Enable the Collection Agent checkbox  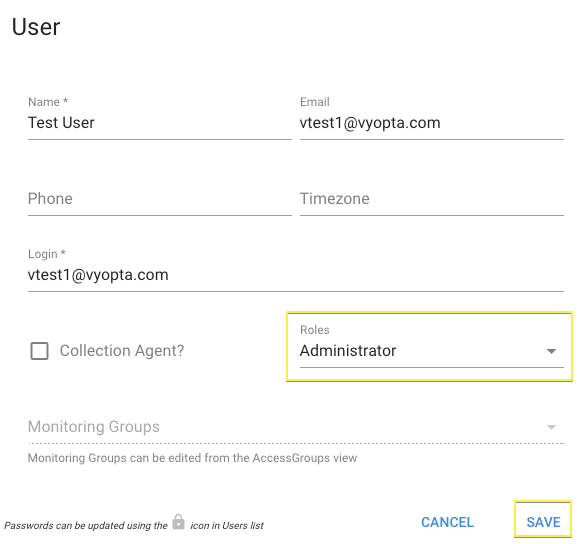pos(39,351)
